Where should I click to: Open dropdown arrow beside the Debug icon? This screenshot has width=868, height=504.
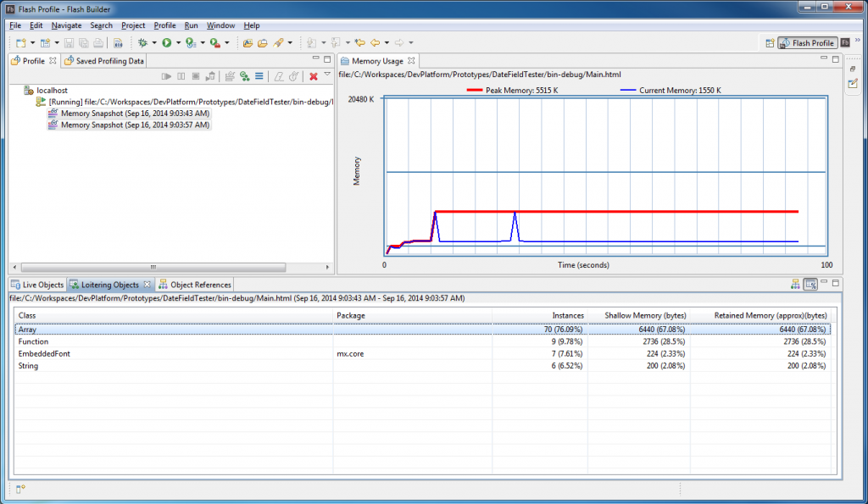tap(153, 42)
